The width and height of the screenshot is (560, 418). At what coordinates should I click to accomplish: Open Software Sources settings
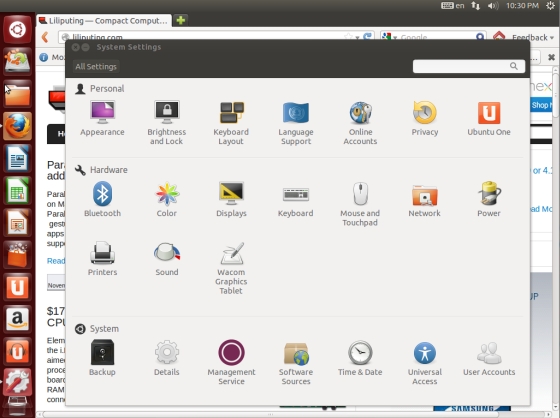[x=296, y=363]
